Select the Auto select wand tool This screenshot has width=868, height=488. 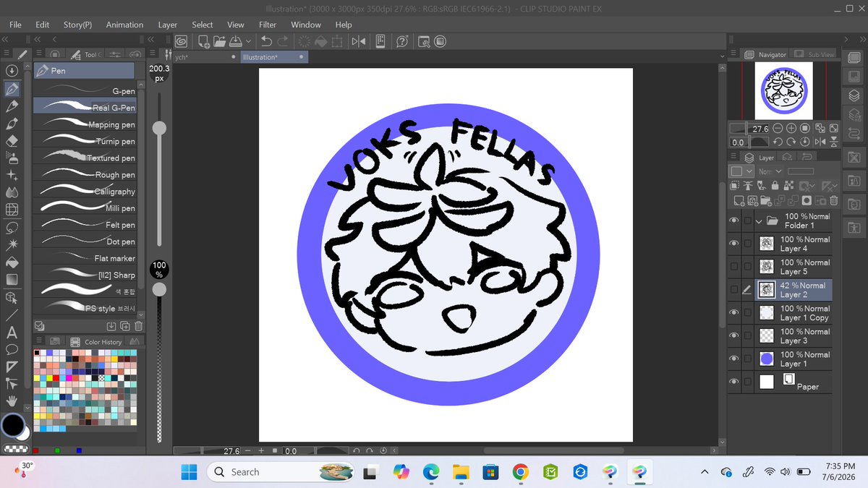coord(12,245)
